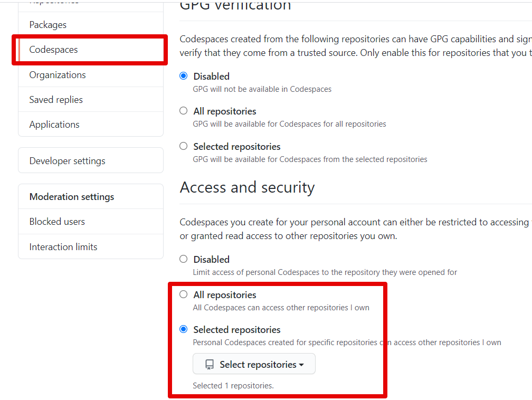Click the repository book icon on Select repositories button
This screenshot has width=532, height=400.
[209, 364]
